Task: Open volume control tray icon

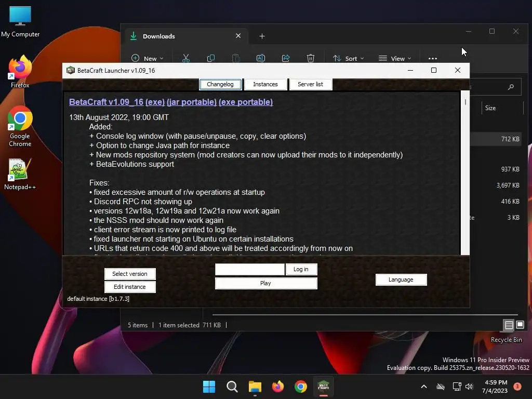Action: 469,387
